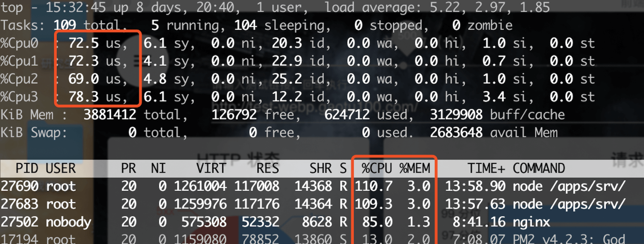644x244 pixels.
Task: Select process PID 27683
Action: (19, 204)
